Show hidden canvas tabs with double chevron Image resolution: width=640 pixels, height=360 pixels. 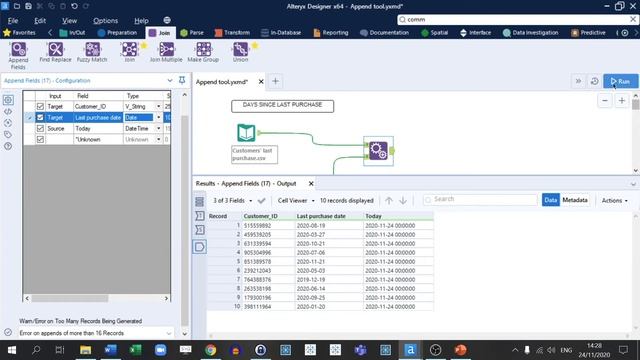tap(578, 81)
